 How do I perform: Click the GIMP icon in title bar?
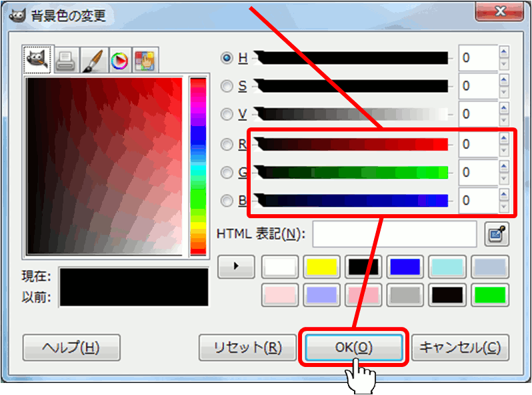19,15
